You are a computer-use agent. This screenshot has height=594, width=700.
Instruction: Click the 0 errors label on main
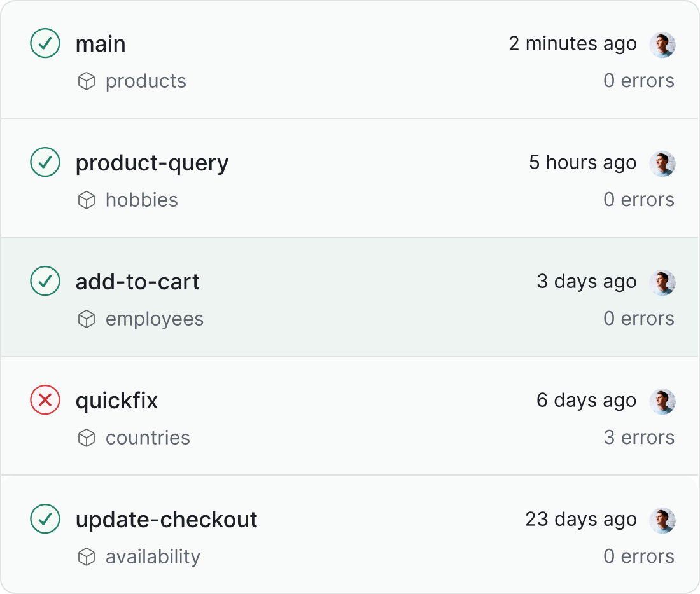click(x=639, y=81)
